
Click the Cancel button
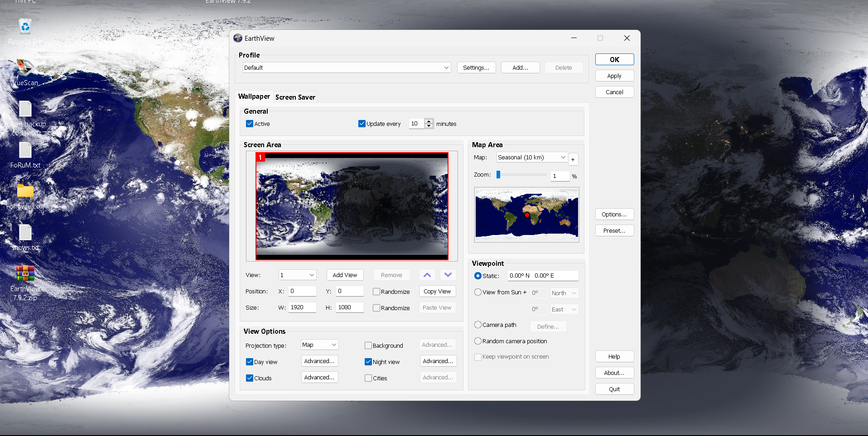tap(614, 92)
